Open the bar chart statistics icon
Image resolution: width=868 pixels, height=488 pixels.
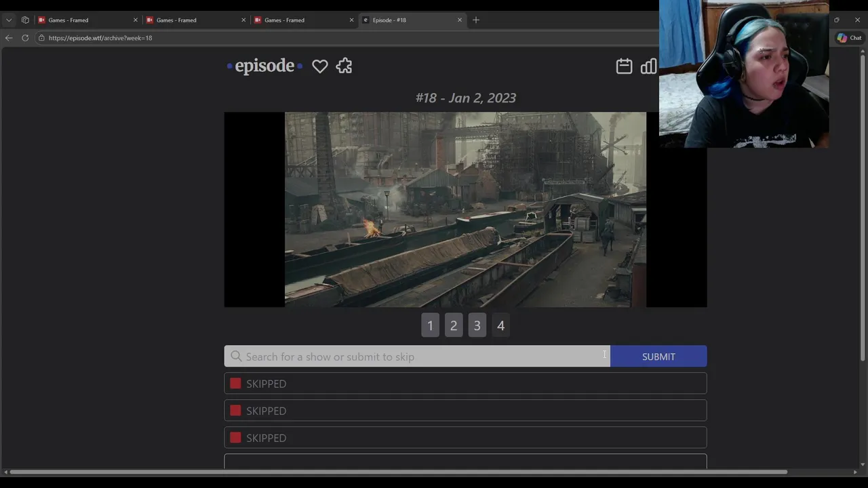click(x=649, y=66)
